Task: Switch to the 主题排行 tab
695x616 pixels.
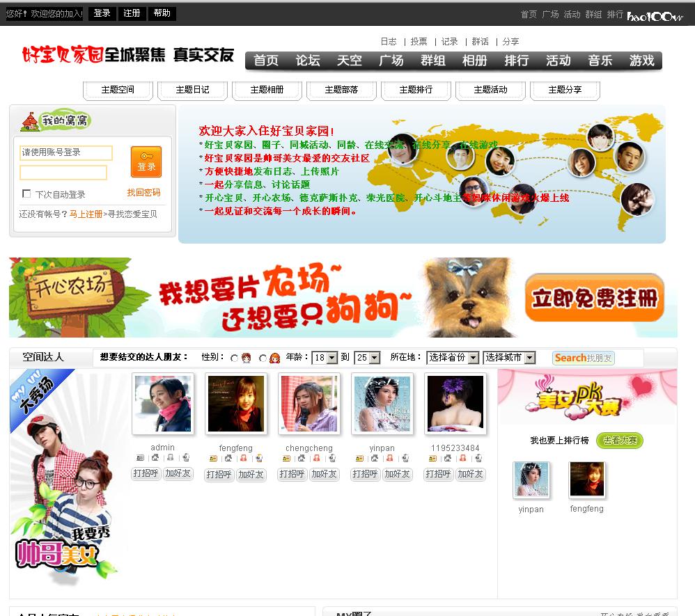Action: pos(416,90)
